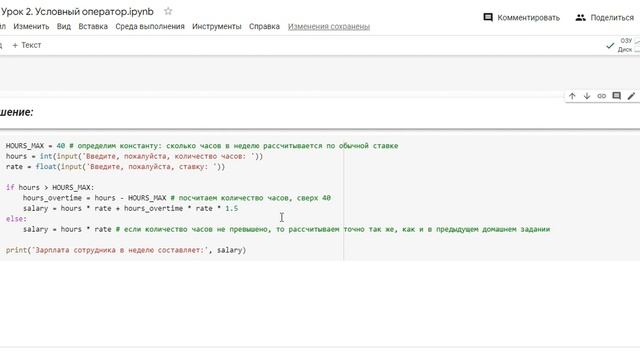Move cell up with the up arrow
Image resolution: width=640 pixels, height=360 pixels.
click(x=572, y=96)
